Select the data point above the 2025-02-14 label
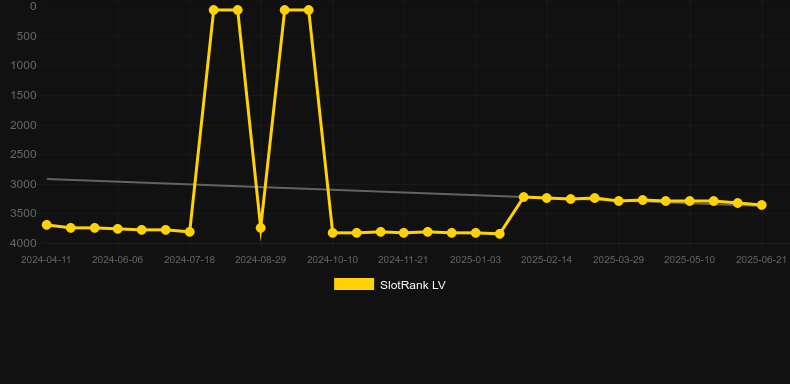790x384 pixels. 547,198
